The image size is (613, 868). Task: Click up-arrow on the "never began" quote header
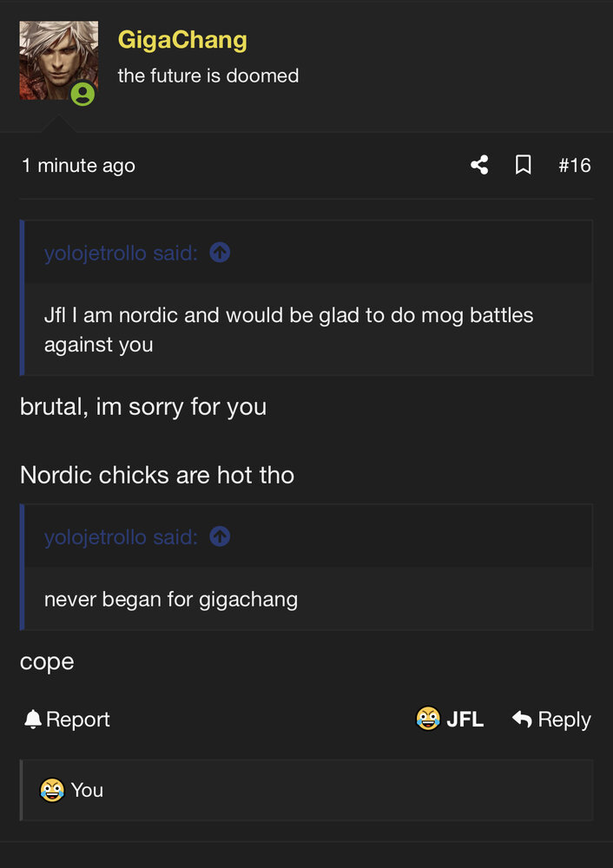[x=221, y=537]
